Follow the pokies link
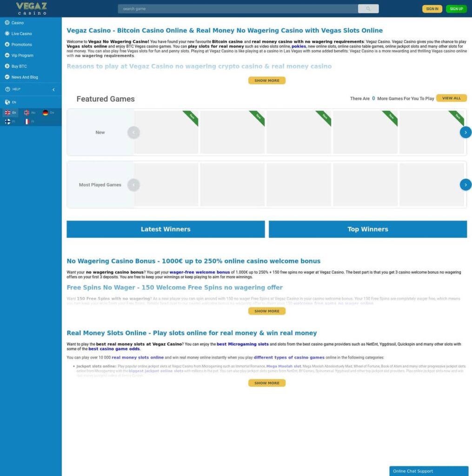 point(299,46)
